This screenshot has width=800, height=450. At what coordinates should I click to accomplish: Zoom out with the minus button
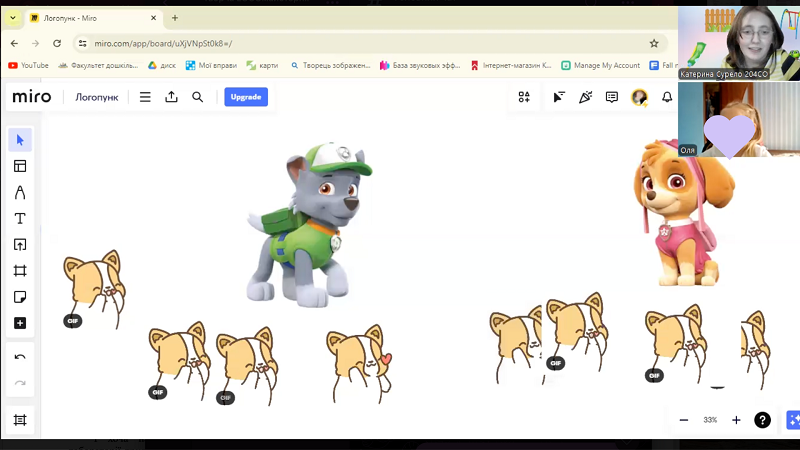pos(684,420)
